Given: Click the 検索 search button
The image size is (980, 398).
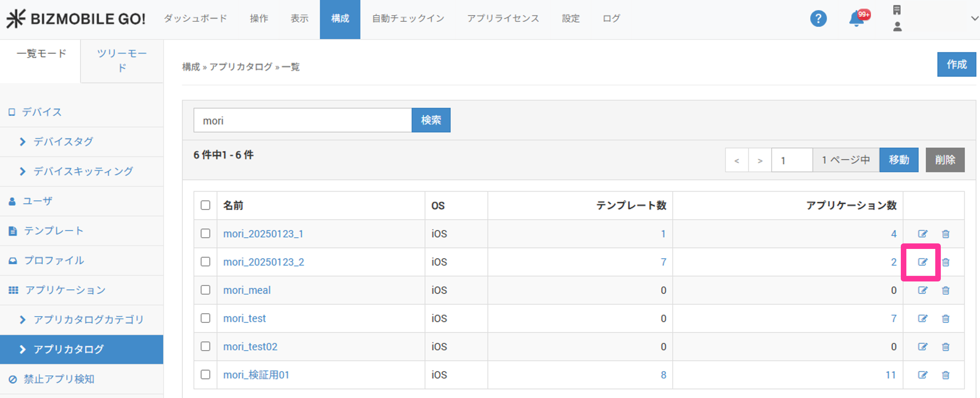Looking at the screenshot, I should point(431,120).
